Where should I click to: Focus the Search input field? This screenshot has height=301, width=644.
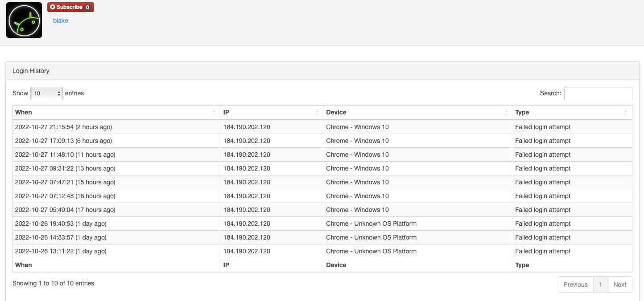click(x=598, y=94)
